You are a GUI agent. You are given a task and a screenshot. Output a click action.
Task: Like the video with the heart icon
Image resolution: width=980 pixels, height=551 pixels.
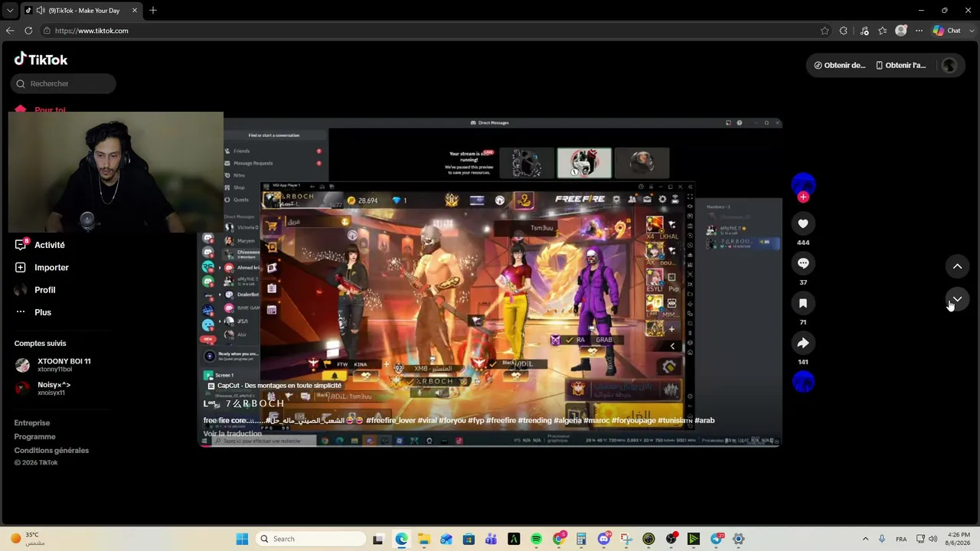point(803,223)
